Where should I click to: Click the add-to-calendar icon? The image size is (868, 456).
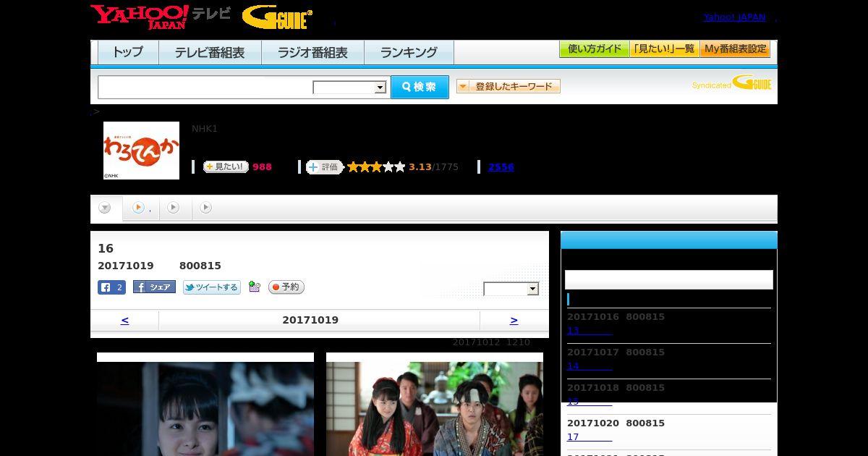pos(254,287)
